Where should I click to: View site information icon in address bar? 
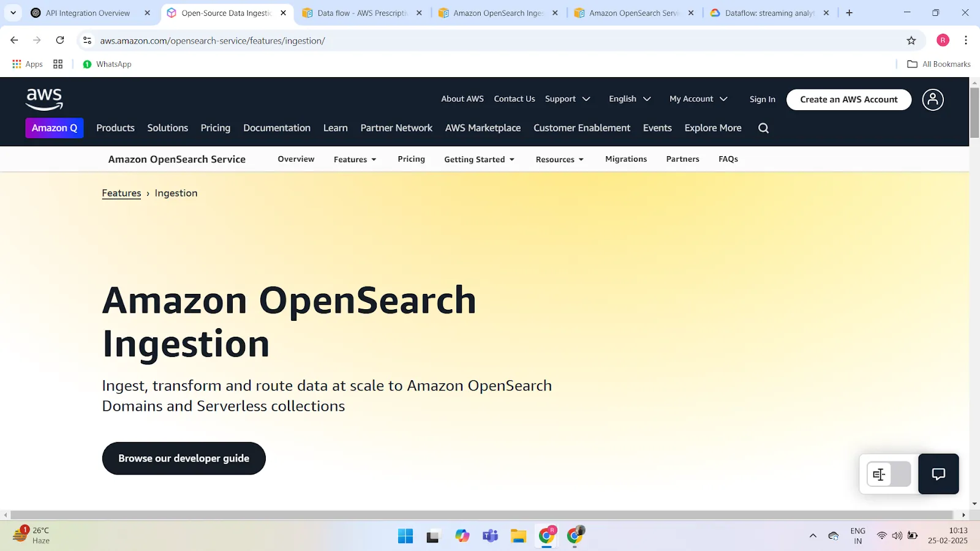pos(88,40)
